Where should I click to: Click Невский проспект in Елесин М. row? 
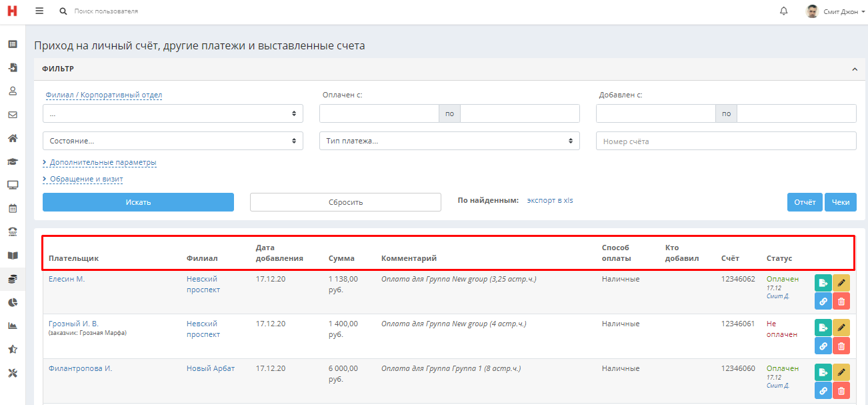203,284
